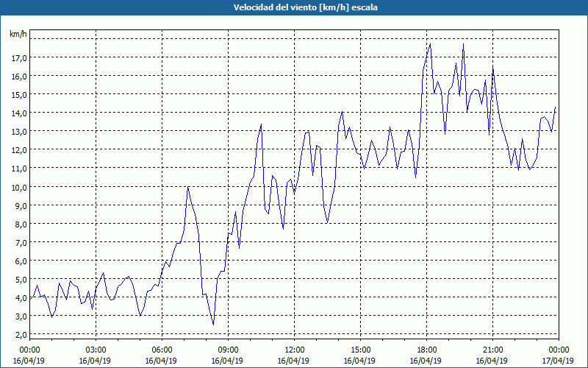This screenshot has height=368, width=588.
Task: Click the '15:00' time label
Action: pyautogui.click(x=361, y=350)
